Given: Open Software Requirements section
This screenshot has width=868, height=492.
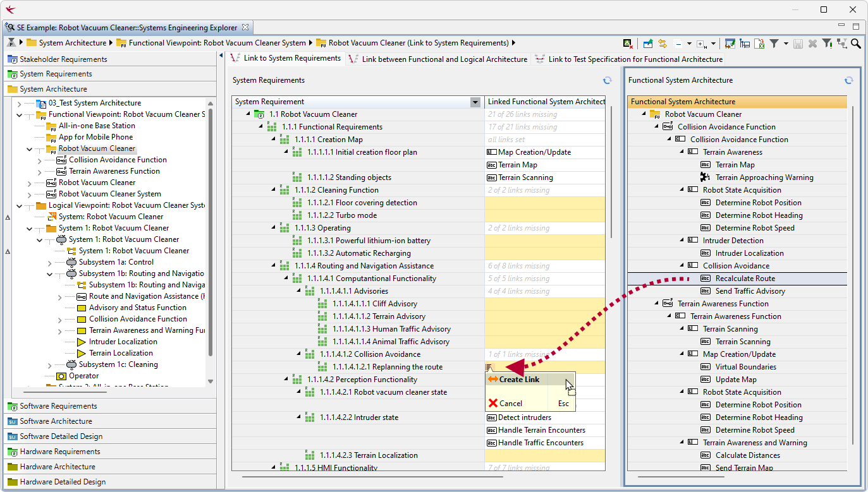Looking at the screenshot, I should point(109,406).
